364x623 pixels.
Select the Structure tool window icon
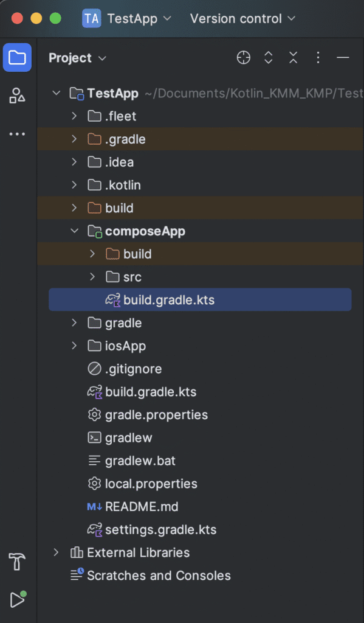[17, 96]
